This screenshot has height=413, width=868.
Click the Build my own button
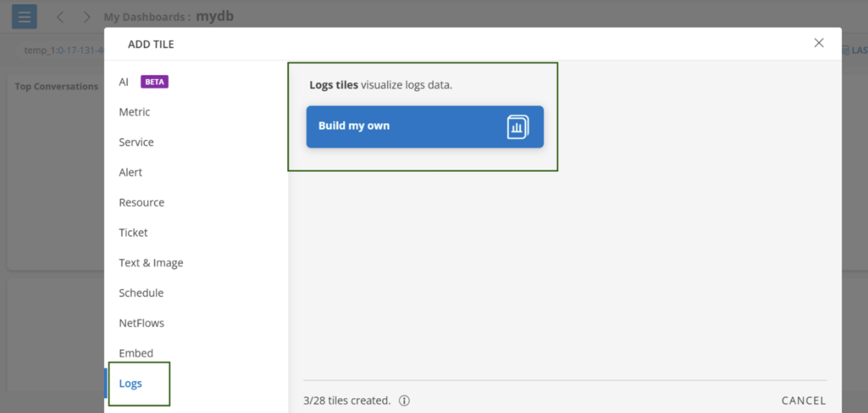click(425, 127)
